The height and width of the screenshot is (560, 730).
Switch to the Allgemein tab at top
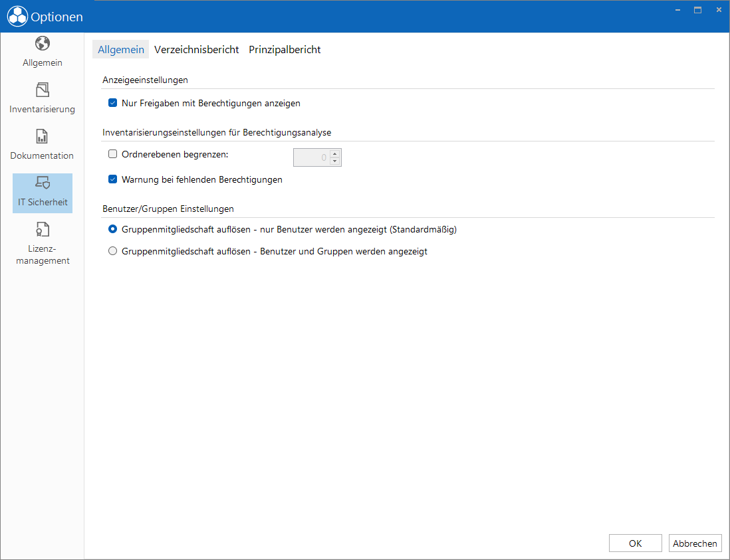(x=121, y=49)
